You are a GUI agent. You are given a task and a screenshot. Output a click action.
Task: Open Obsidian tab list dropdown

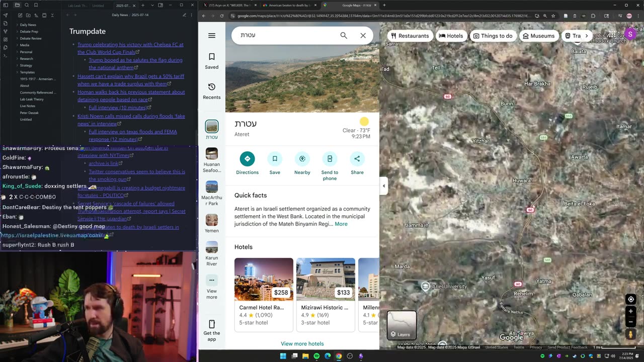click(x=152, y=5)
